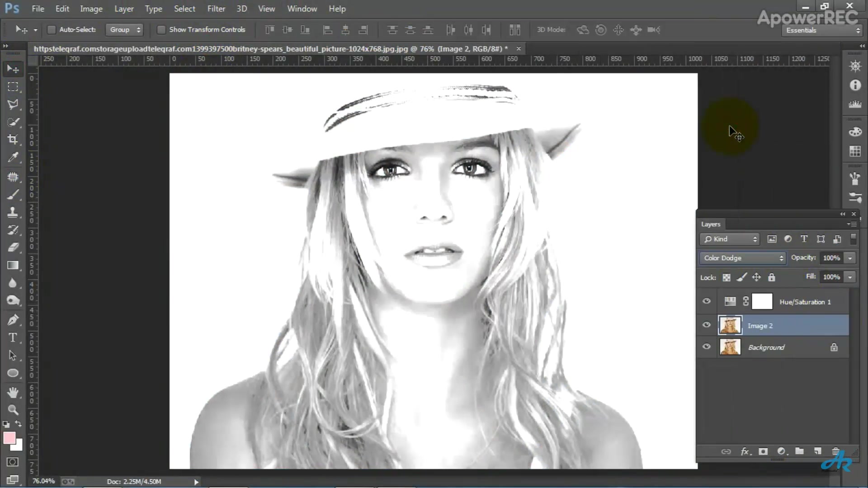The height and width of the screenshot is (488, 868).
Task: Select the Hand tool
Action: (x=13, y=392)
